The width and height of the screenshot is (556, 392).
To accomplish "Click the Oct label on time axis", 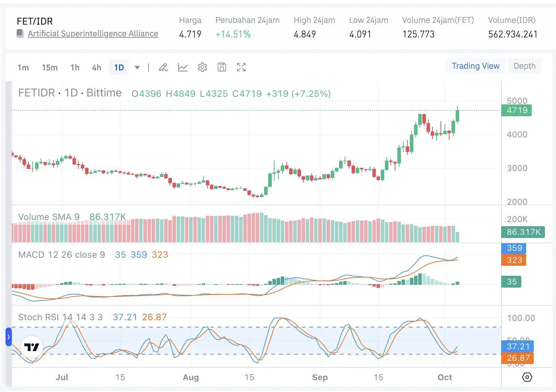I will [445, 377].
